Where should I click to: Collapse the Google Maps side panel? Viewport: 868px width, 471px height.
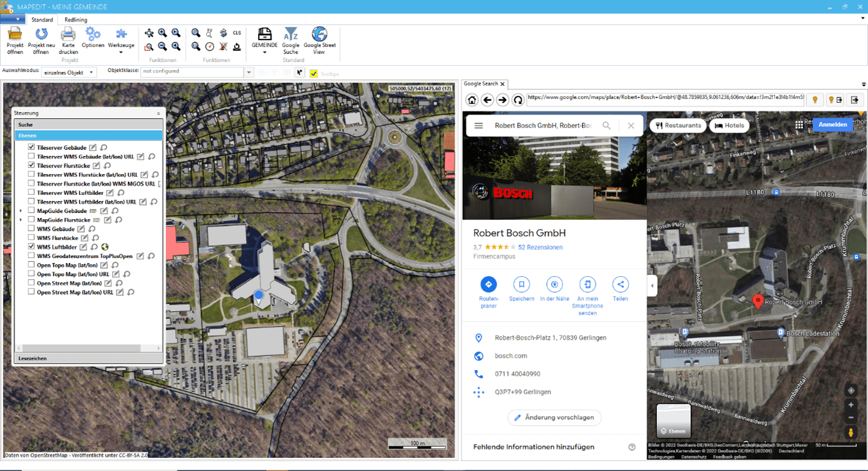pos(652,286)
